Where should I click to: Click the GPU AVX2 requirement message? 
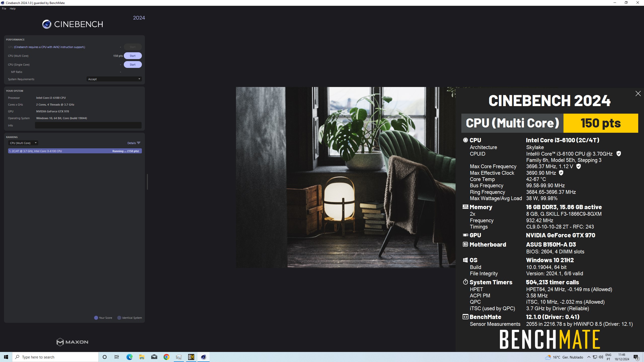[x=50, y=47]
